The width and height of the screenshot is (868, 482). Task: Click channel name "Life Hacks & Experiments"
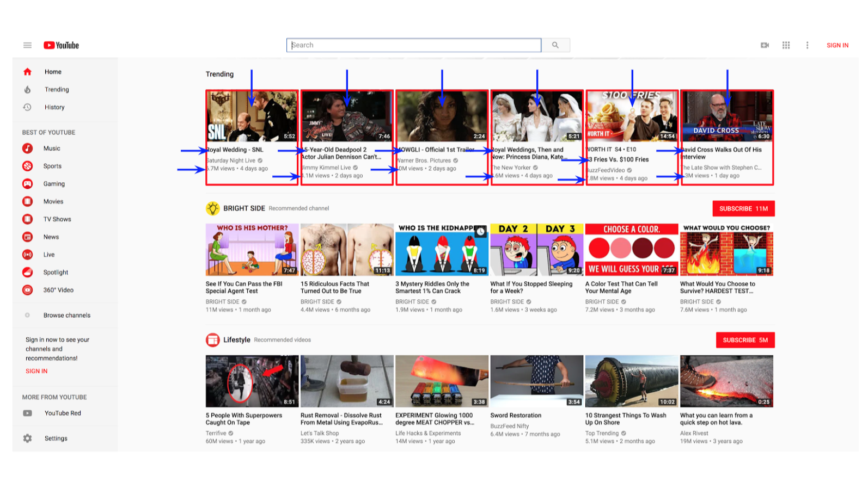point(428,434)
